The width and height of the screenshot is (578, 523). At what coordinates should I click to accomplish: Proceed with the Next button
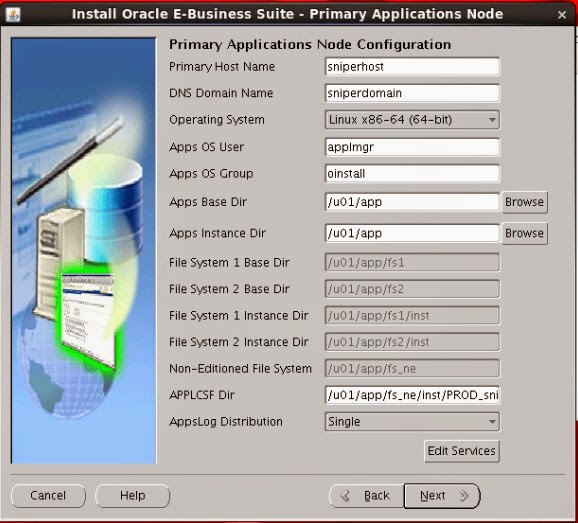click(x=442, y=496)
